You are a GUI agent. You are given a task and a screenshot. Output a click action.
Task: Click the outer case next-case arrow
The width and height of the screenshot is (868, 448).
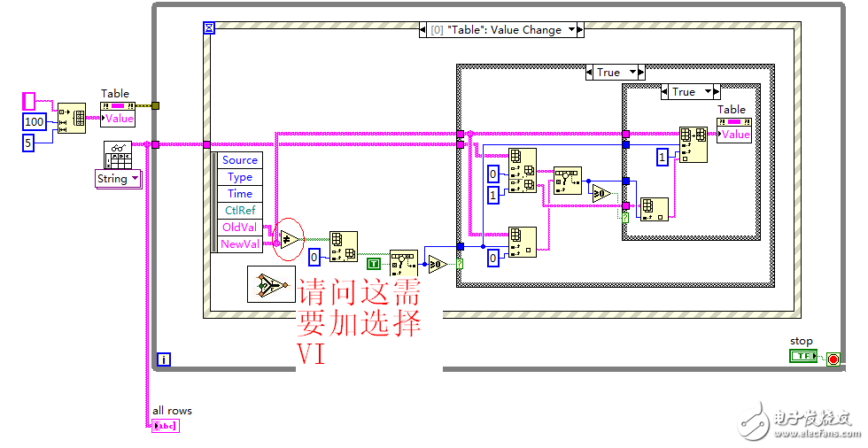point(641,73)
